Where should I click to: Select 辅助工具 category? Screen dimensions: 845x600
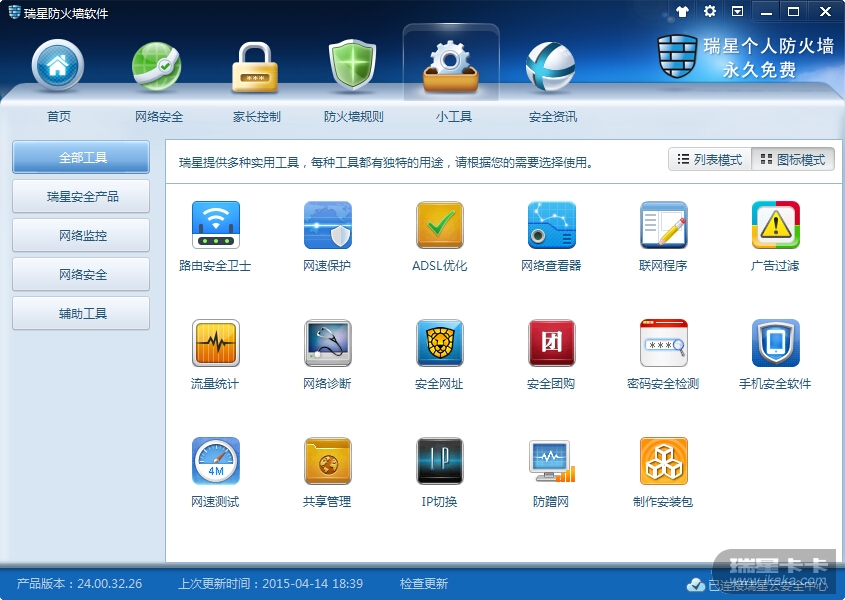(81, 313)
